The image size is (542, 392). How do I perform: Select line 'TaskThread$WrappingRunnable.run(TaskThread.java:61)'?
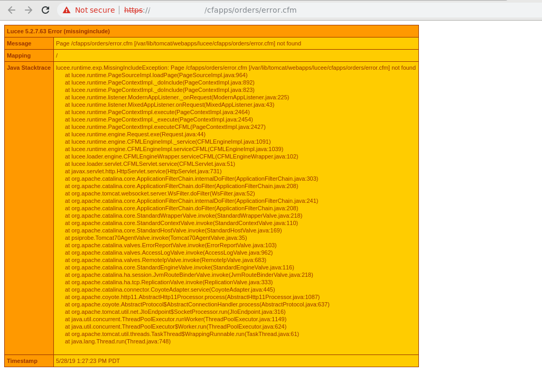point(182,334)
